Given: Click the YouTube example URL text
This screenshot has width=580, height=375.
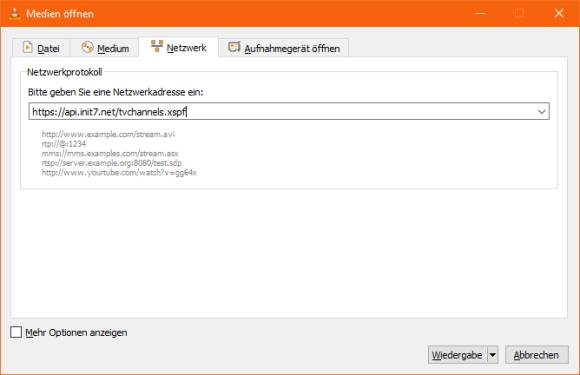Looking at the screenshot, I should (x=119, y=172).
